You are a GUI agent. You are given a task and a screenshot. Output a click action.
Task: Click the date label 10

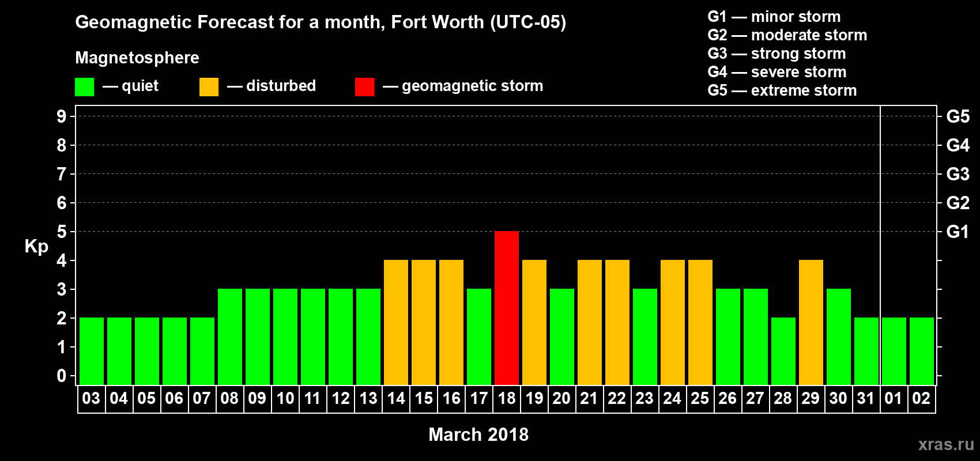coord(285,399)
